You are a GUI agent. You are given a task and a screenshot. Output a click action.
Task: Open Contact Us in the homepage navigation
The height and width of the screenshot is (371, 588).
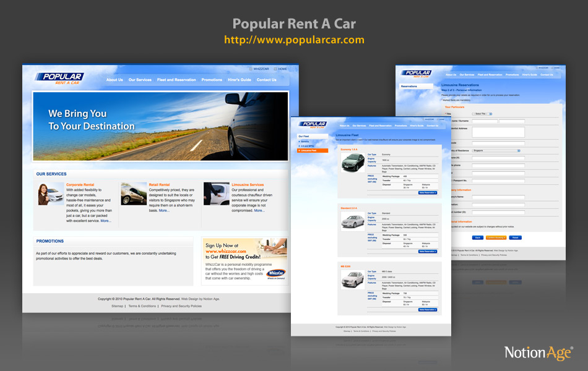pos(266,80)
